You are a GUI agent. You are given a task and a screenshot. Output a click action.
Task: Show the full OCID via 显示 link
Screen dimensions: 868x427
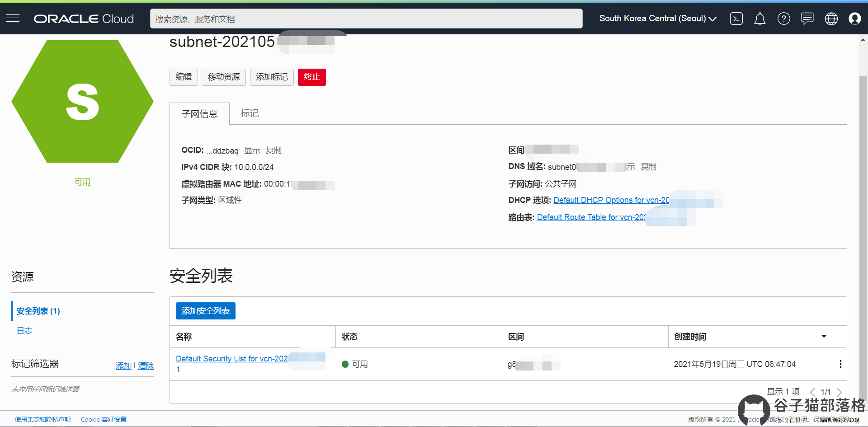click(x=252, y=150)
